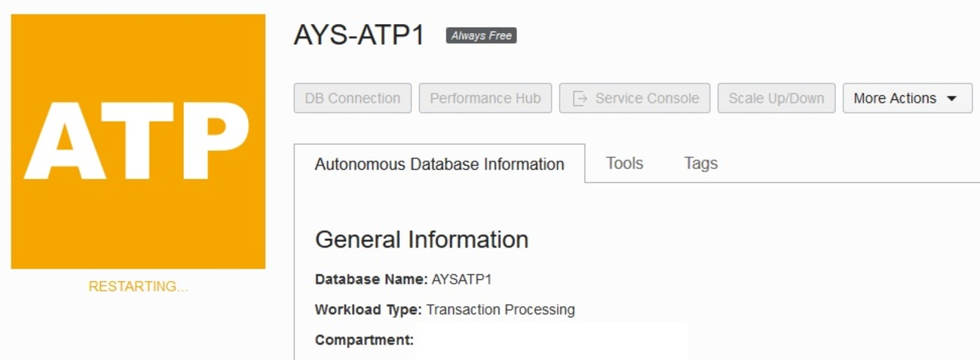Click the Workload Type label
This screenshot has height=360, width=980.
(x=369, y=309)
